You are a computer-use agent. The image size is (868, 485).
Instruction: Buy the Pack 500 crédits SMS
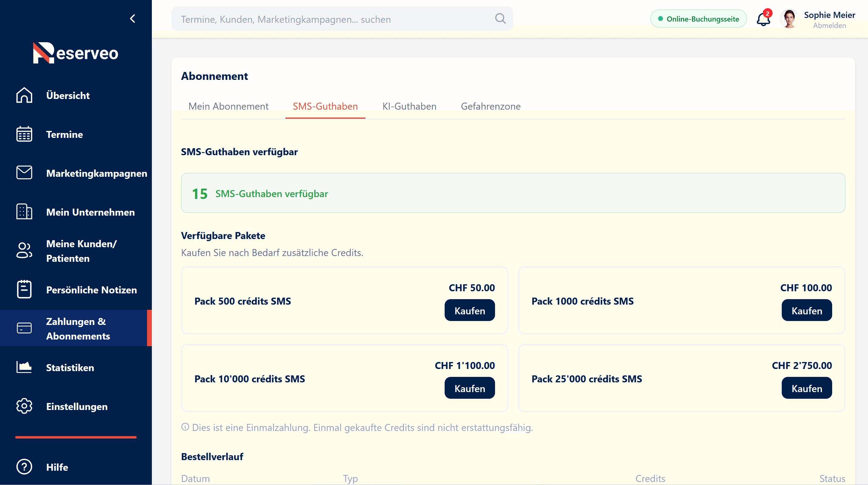(x=470, y=310)
